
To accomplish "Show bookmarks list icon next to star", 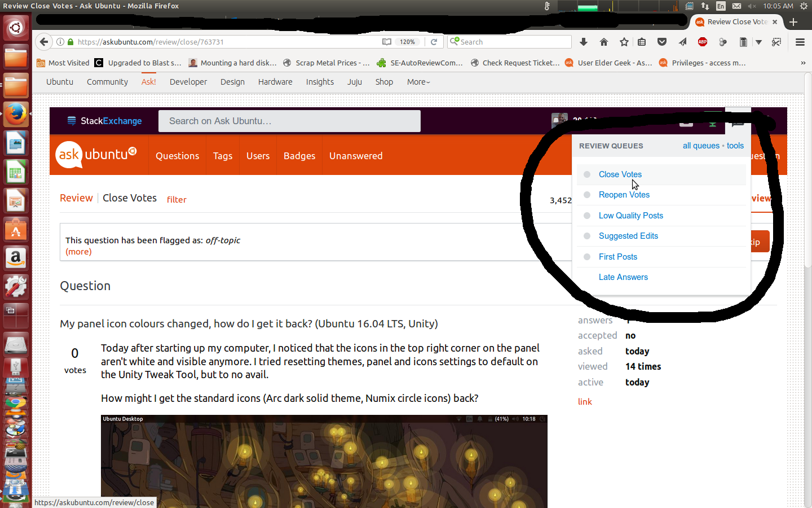I will tap(642, 42).
